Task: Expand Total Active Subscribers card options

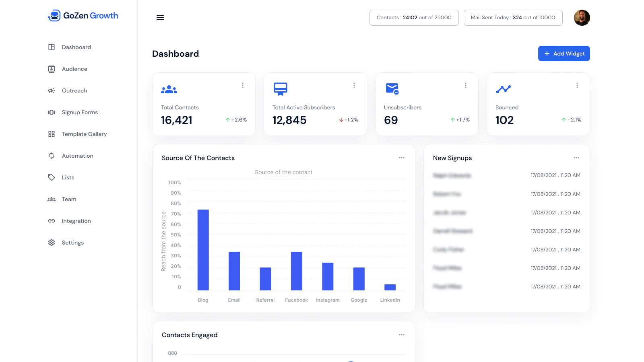Action: pyautogui.click(x=354, y=85)
